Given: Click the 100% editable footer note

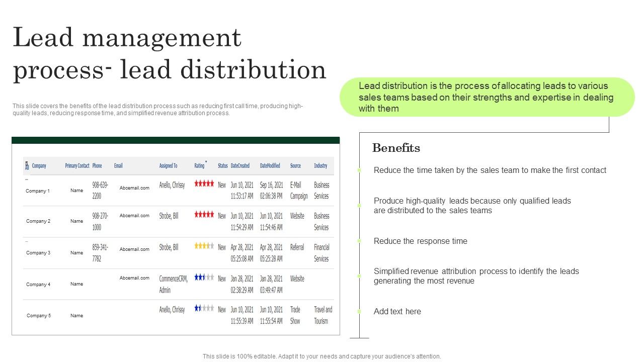Looking at the screenshot, I should click(x=322, y=356).
